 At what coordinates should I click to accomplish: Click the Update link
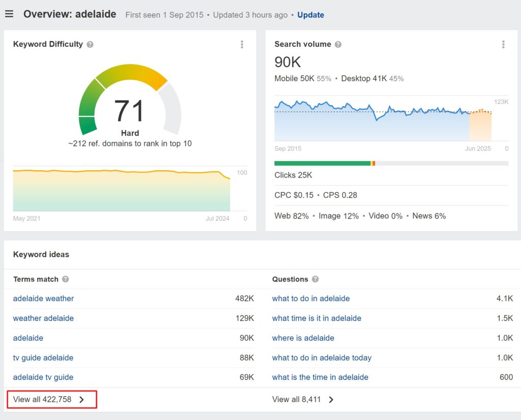tap(311, 15)
